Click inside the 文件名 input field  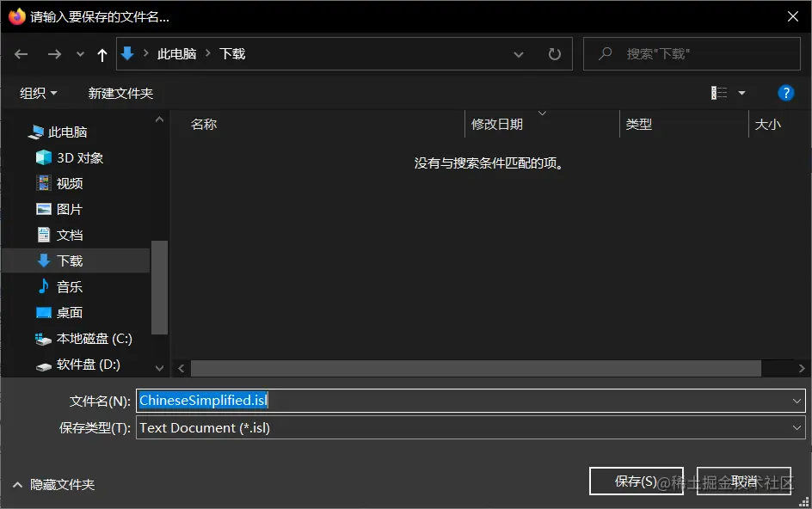click(x=344, y=400)
